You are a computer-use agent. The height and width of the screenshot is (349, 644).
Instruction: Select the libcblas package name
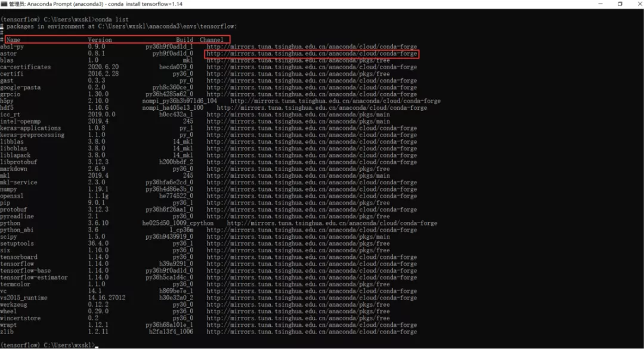14,149
